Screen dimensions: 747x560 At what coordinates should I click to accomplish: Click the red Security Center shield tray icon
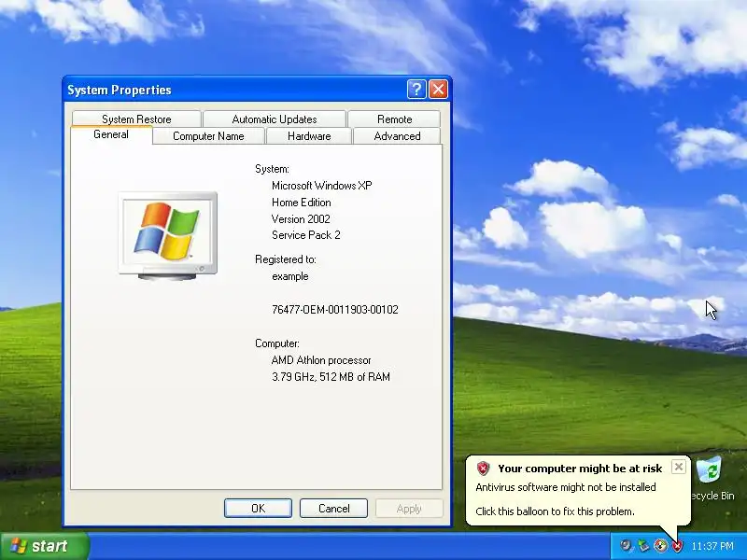coord(677,546)
